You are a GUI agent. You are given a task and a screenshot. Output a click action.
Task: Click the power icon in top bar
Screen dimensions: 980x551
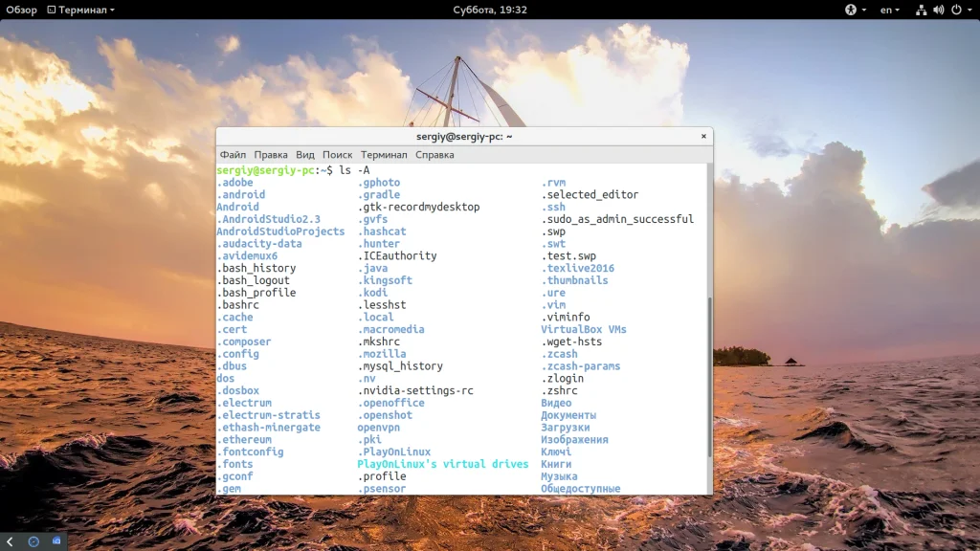click(955, 10)
